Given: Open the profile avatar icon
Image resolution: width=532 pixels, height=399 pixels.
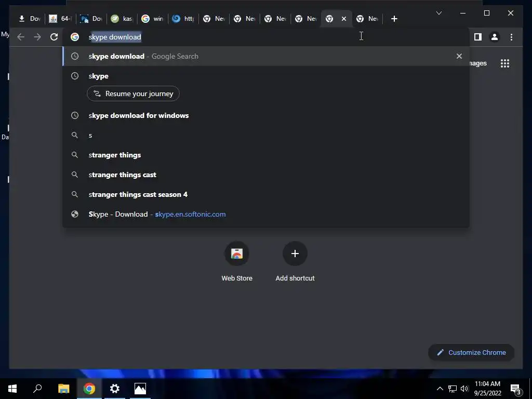Looking at the screenshot, I should pyautogui.click(x=495, y=37).
